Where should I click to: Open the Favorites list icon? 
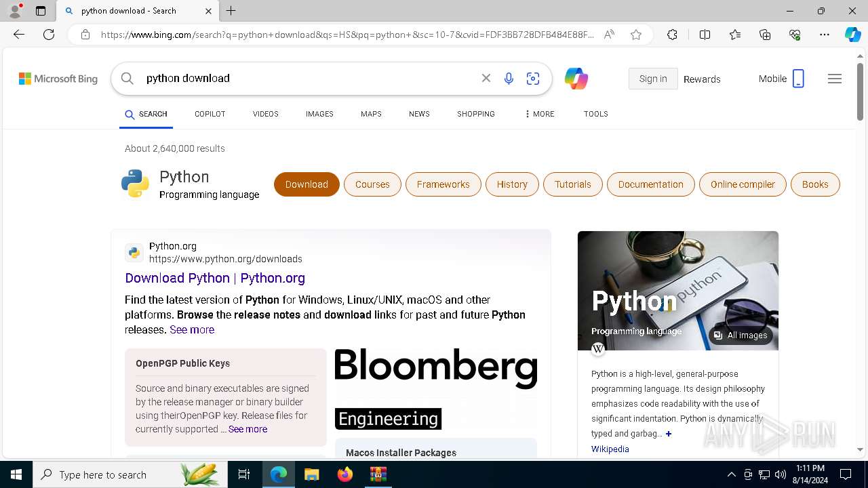point(735,35)
